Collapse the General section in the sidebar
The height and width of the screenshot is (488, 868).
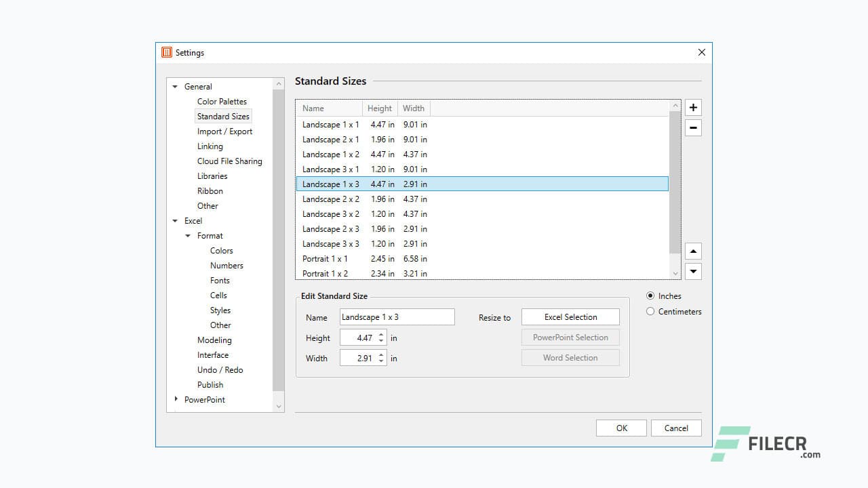pos(175,86)
